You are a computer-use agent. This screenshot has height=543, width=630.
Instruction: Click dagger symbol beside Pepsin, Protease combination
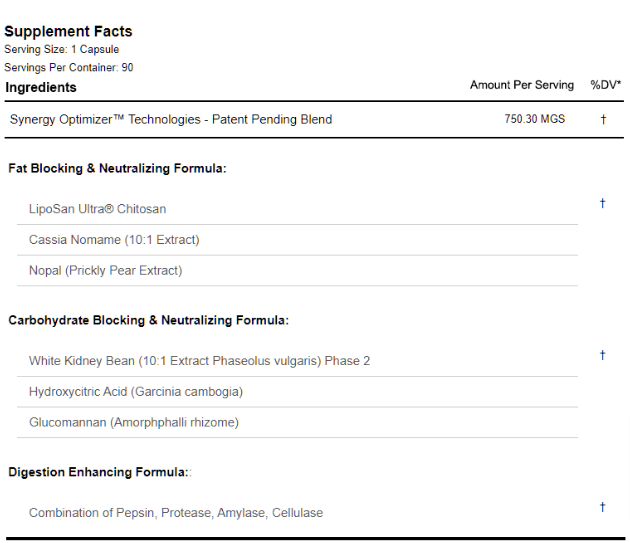point(603,507)
